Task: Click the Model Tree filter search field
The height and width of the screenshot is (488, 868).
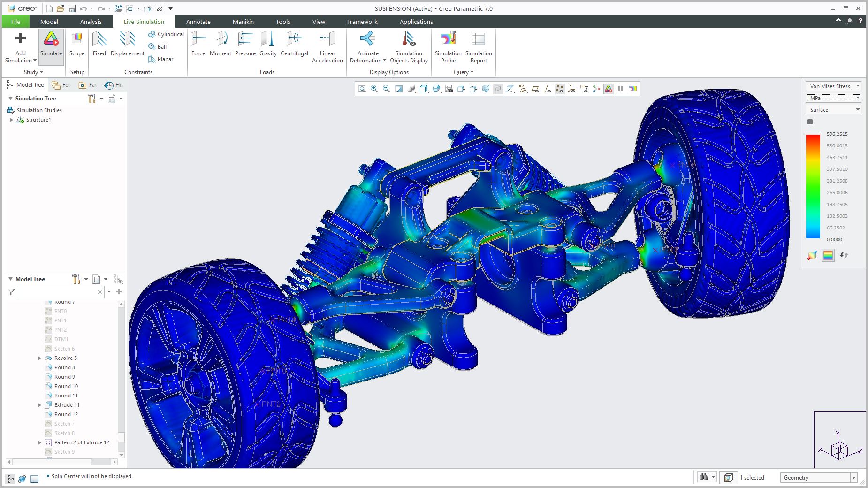Action: pyautogui.click(x=61, y=292)
